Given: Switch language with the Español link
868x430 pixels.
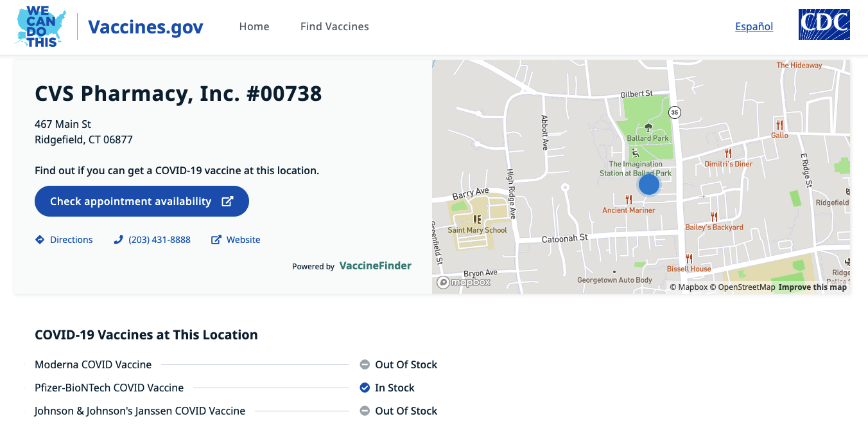Looking at the screenshot, I should pos(754,26).
